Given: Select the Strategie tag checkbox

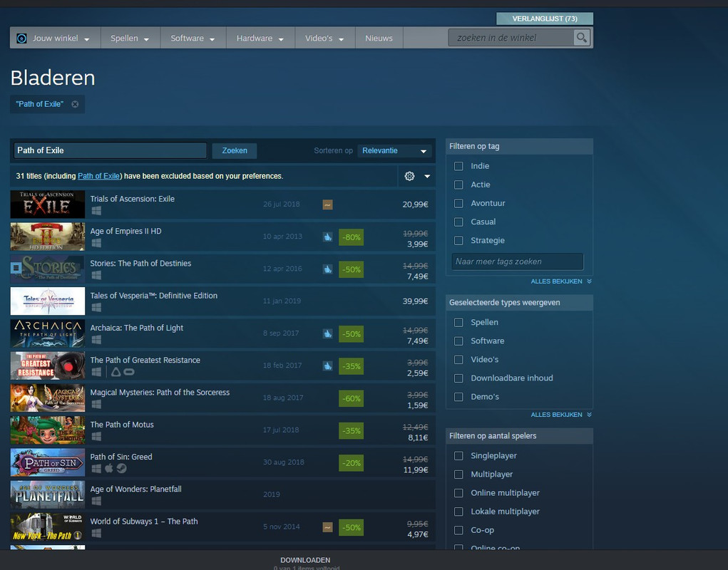Looking at the screenshot, I should pos(458,240).
